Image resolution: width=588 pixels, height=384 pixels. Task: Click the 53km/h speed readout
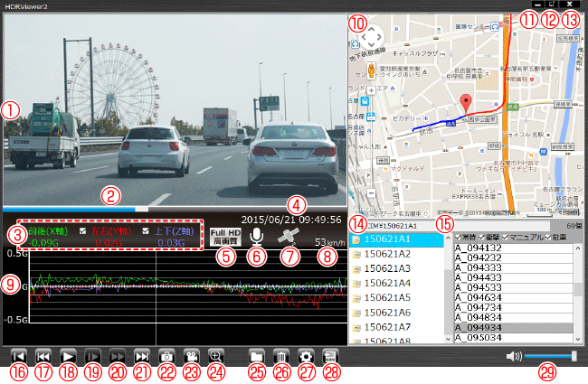pos(329,242)
